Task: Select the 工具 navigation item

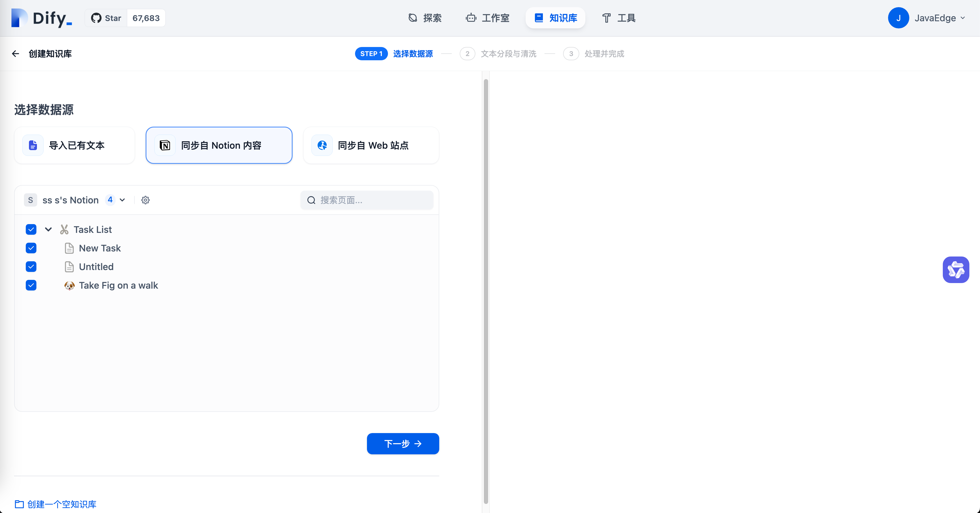Action: tap(618, 18)
